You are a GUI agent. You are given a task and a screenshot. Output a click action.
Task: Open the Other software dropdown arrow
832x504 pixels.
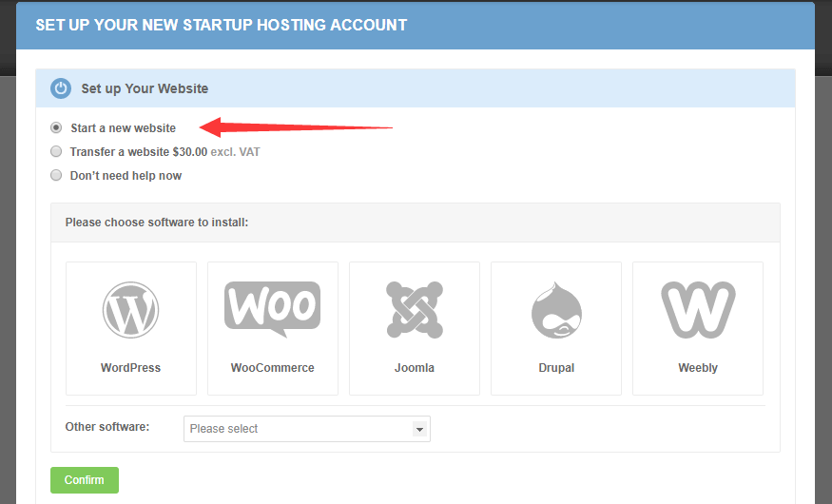point(418,429)
